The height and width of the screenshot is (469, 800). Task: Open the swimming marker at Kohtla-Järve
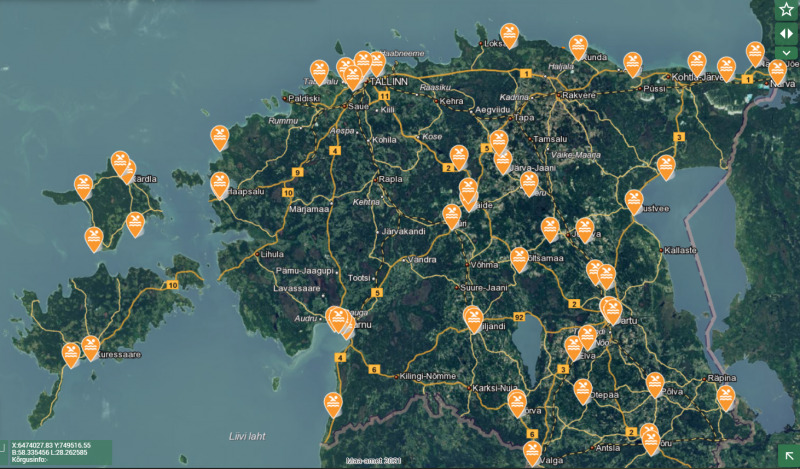click(x=697, y=62)
